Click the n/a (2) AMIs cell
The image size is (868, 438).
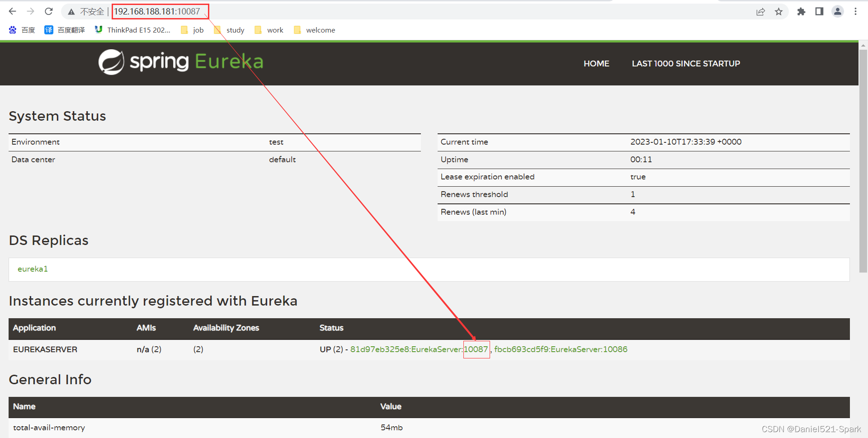point(149,349)
